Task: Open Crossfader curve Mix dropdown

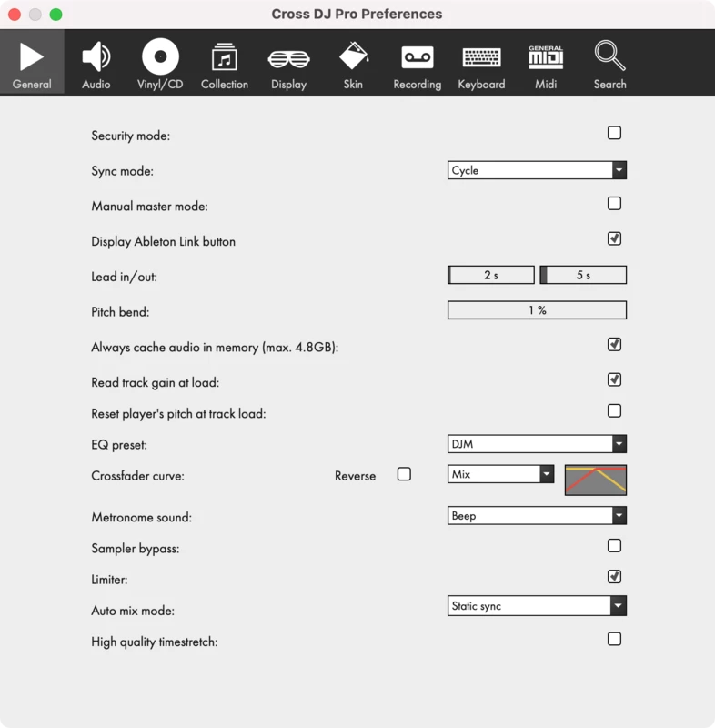Action: point(500,474)
